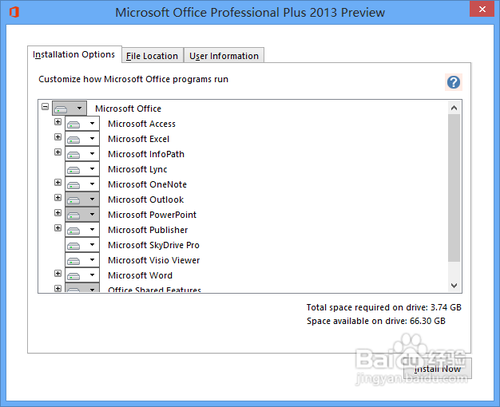Collapse the Microsoft Office root node
The image size is (500, 407).
click(x=45, y=107)
